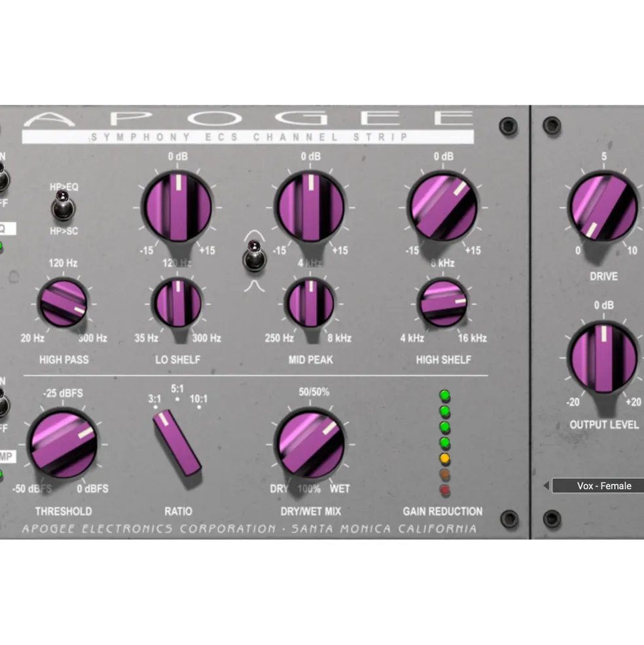Click the +20 Output Level marking
The image size is (644, 645).
pyautogui.click(x=634, y=402)
